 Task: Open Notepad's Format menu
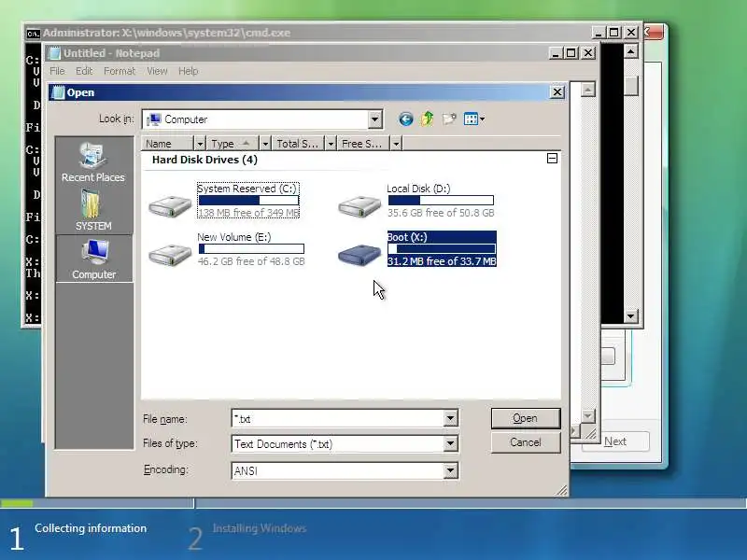120,71
